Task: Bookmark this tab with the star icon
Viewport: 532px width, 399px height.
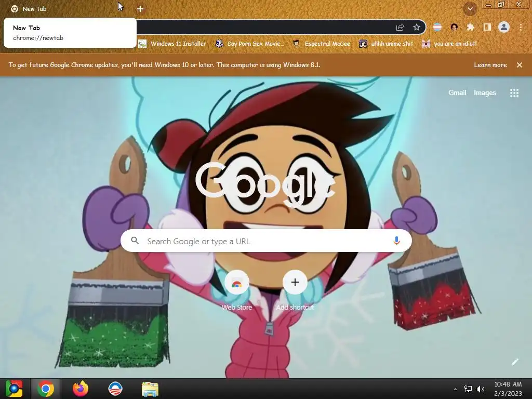Action: 417,28
